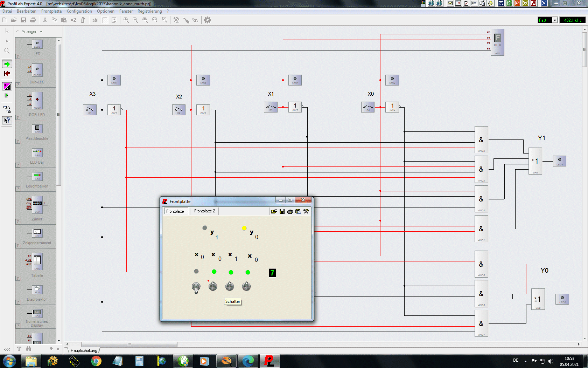
Task: Click the zoom out magnifier icon
Action: [x=135, y=20]
